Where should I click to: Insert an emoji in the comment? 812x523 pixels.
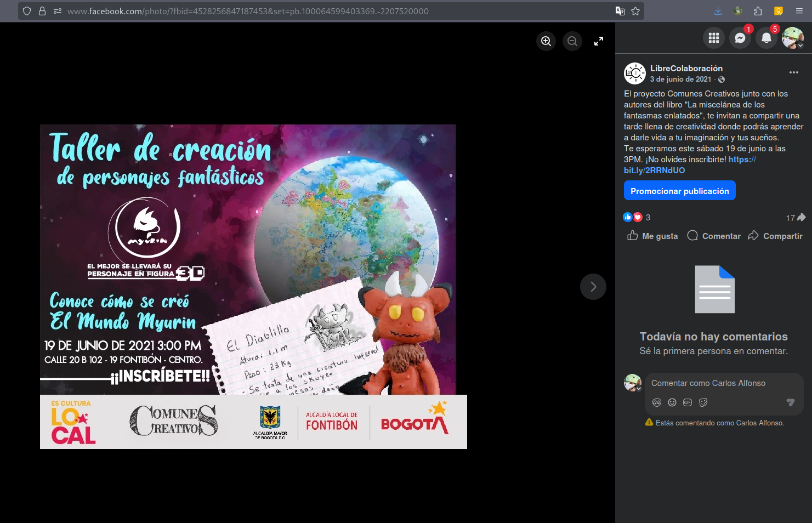(672, 402)
